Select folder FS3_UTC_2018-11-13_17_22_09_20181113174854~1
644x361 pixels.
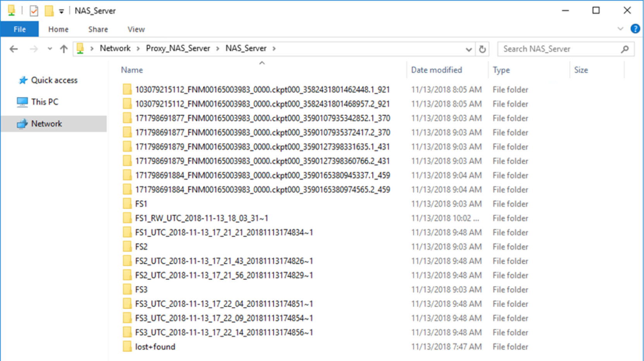(x=224, y=318)
